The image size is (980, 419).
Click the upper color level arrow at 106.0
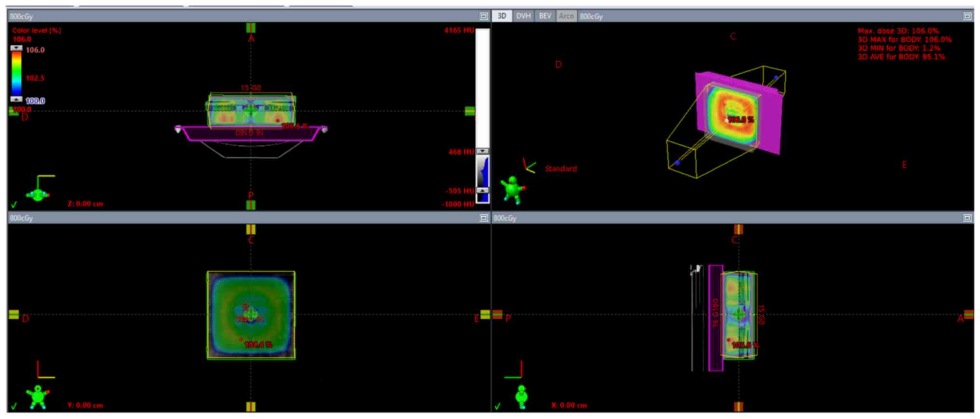16,48
